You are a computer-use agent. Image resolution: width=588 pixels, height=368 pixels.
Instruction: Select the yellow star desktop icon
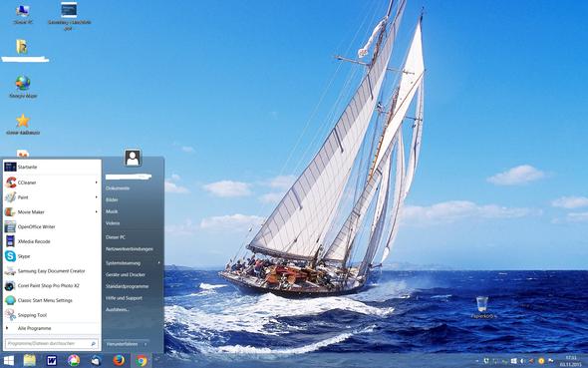coord(23,125)
